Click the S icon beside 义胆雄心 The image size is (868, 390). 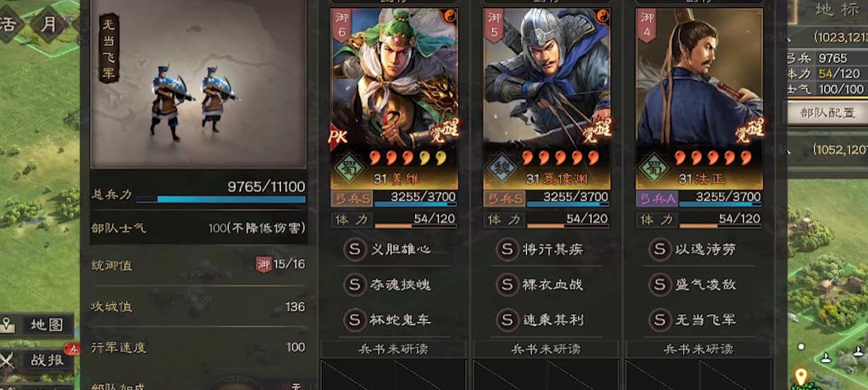coord(354,249)
